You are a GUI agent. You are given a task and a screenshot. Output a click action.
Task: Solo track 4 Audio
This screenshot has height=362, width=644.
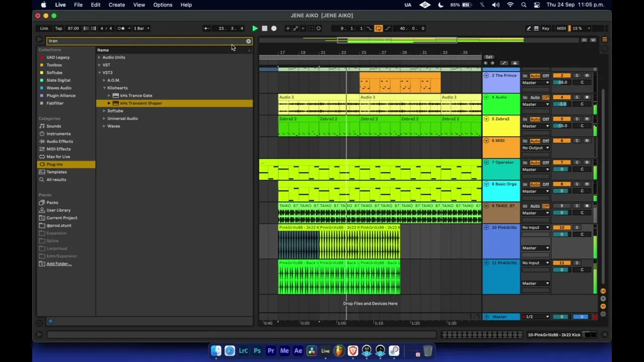tap(577, 97)
